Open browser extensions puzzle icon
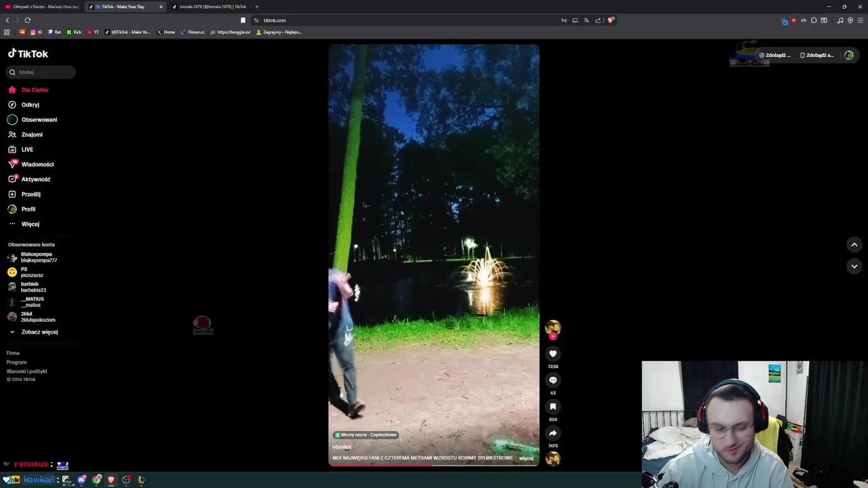 tap(814, 20)
